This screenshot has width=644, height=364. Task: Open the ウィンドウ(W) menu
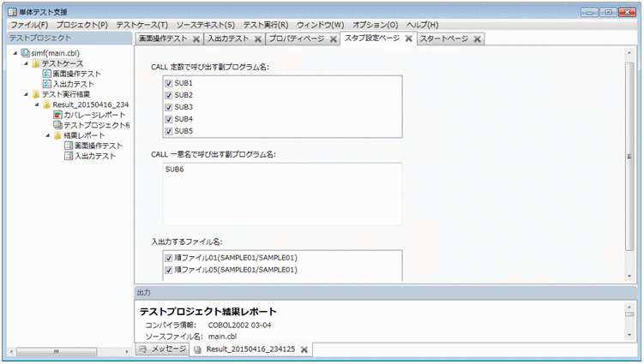coord(321,25)
